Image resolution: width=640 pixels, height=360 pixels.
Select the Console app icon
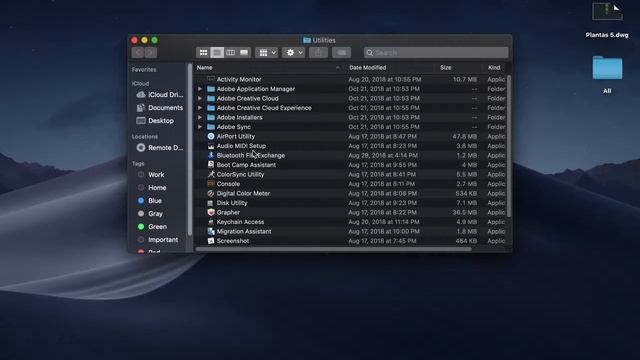[x=211, y=184]
